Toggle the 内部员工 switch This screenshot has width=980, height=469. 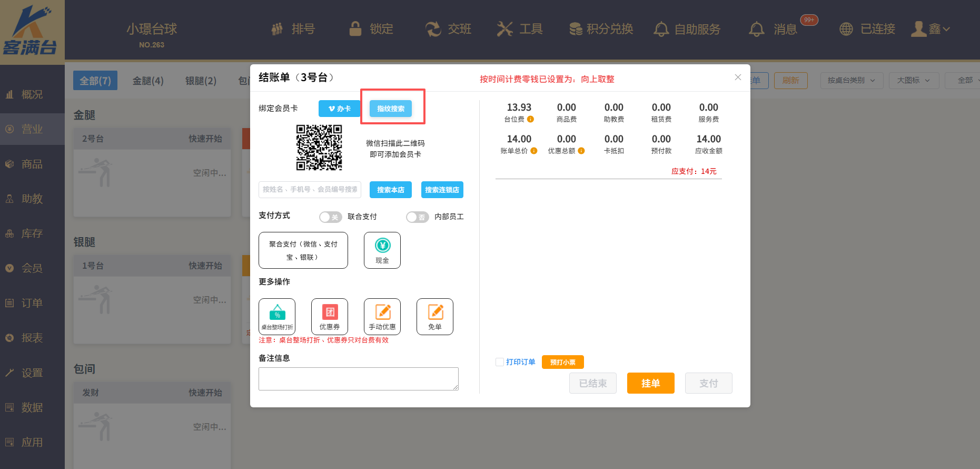(x=417, y=217)
